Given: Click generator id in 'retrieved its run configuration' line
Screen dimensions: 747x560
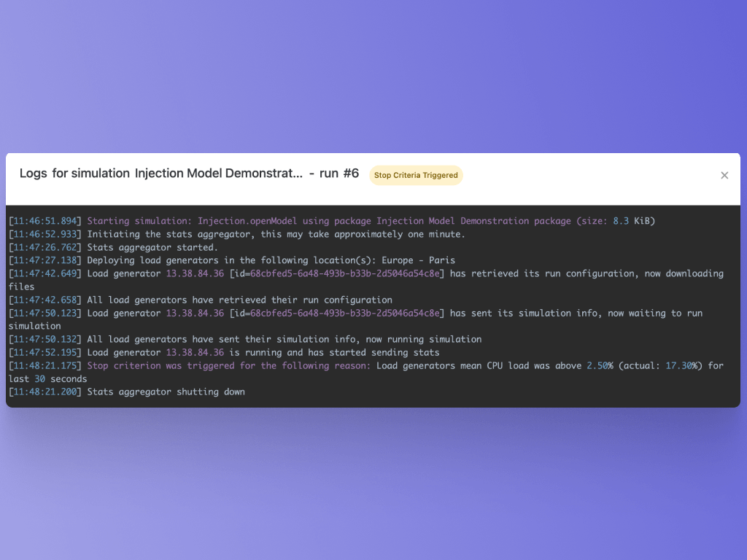Looking at the screenshot, I should coord(345,274).
